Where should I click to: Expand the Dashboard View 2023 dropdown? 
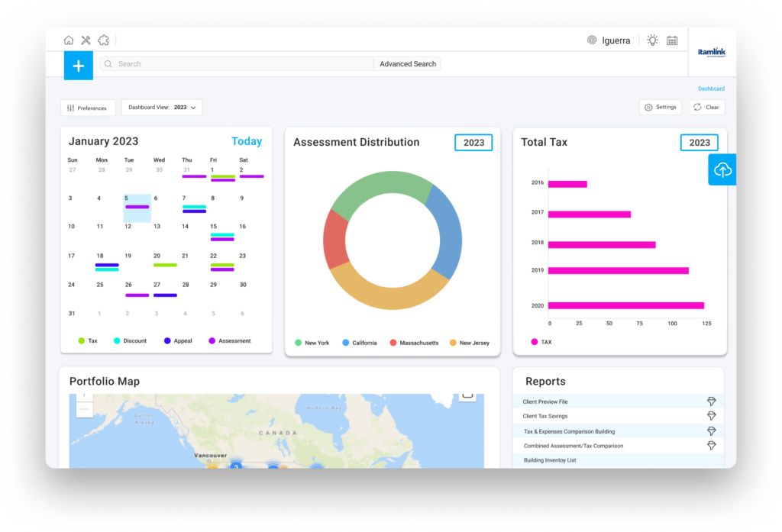point(161,108)
